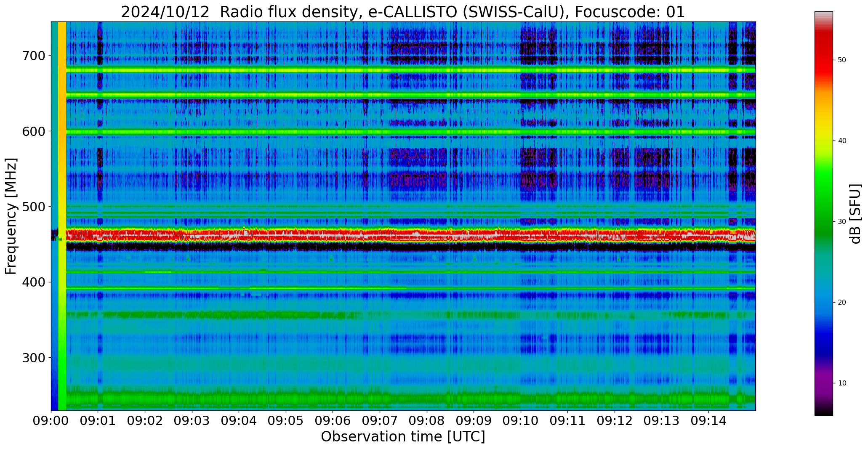Click the 09:12 time tick label
The image size is (868, 449).
[x=615, y=421]
